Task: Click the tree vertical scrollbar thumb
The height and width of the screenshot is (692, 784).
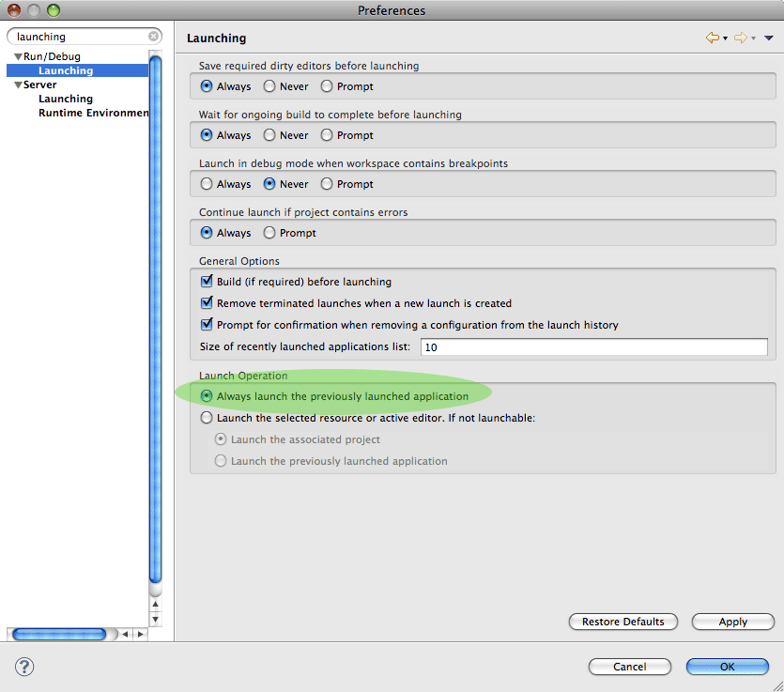Action: pyautogui.click(x=156, y=319)
